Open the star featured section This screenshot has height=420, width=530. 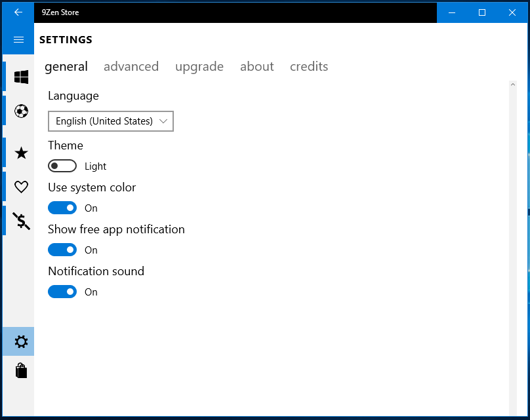(21, 153)
